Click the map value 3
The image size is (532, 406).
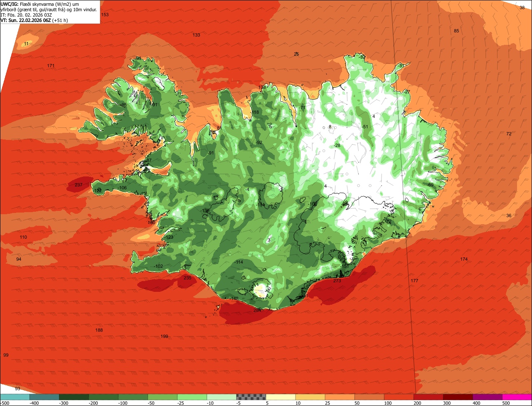coord(269,240)
